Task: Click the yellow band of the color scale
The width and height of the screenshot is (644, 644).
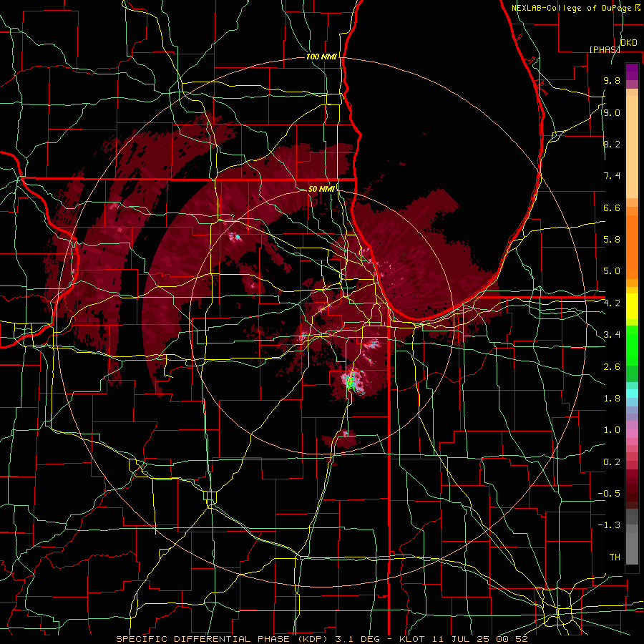Action: (632, 306)
